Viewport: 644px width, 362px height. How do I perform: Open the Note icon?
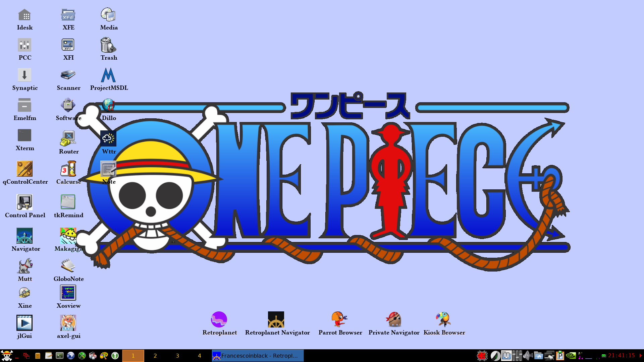point(108,169)
